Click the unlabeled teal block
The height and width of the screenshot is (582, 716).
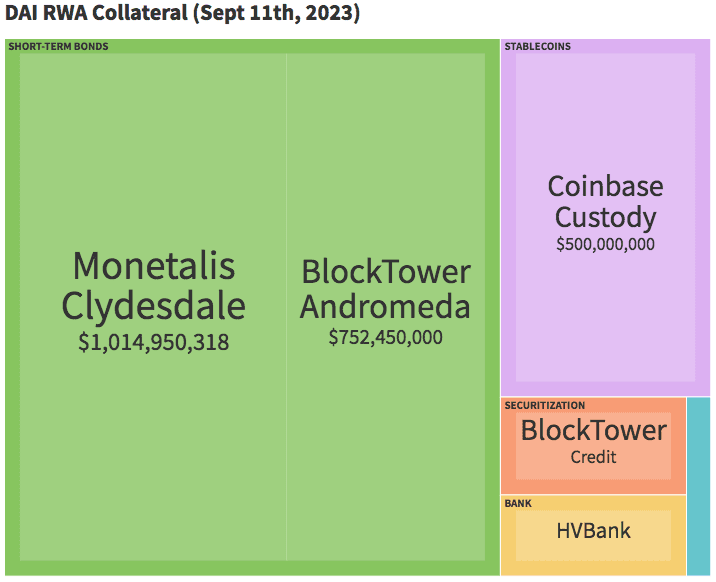(x=698, y=485)
